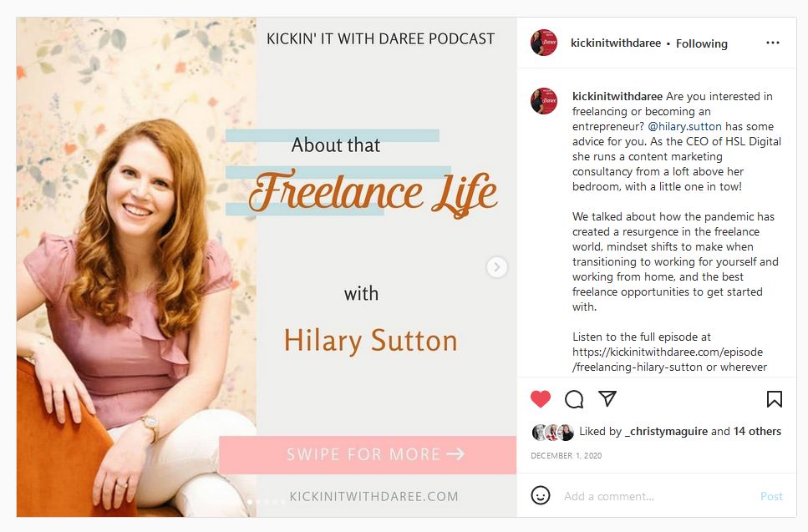Toggle the Following status button
This screenshot has height=532, width=808.
click(x=701, y=43)
